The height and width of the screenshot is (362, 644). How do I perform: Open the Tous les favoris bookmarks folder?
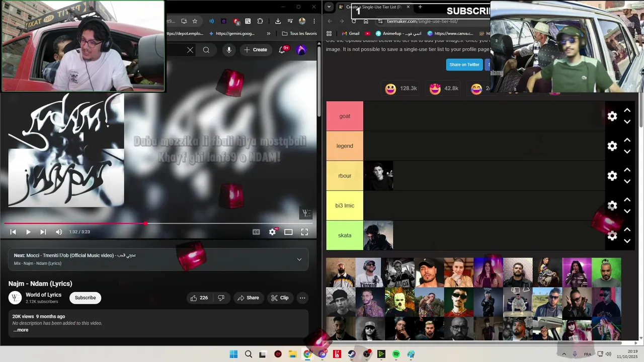click(299, 34)
